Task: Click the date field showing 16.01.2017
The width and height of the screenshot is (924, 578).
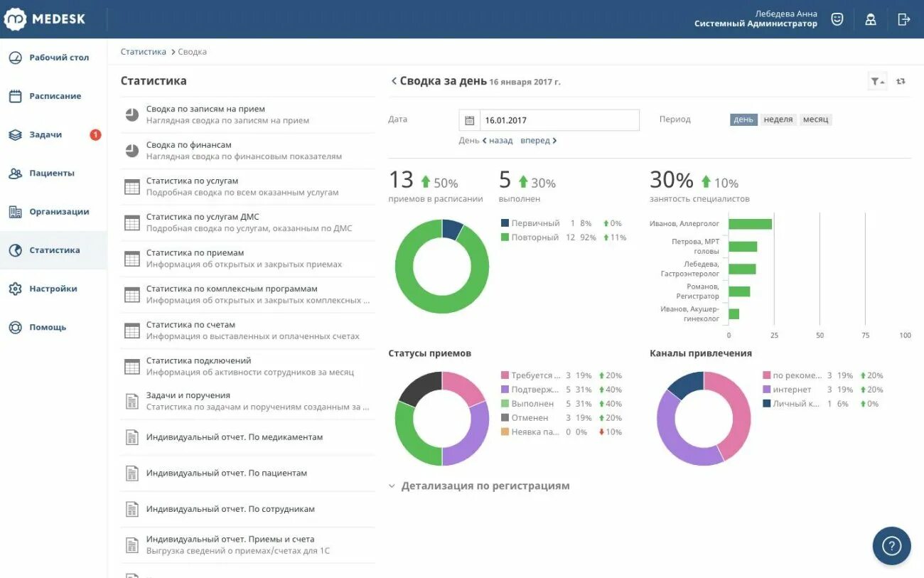Action: 559,120
